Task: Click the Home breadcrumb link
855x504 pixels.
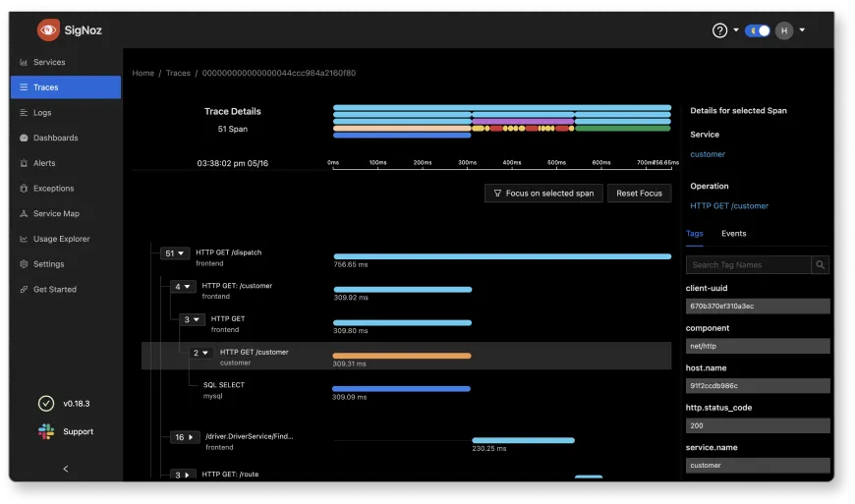Action: [142, 73]
